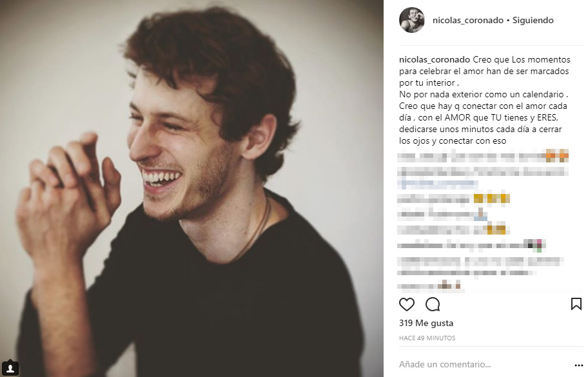Like the post with the heart icon
Screen dimensions: 588x377
coord(406,304)
